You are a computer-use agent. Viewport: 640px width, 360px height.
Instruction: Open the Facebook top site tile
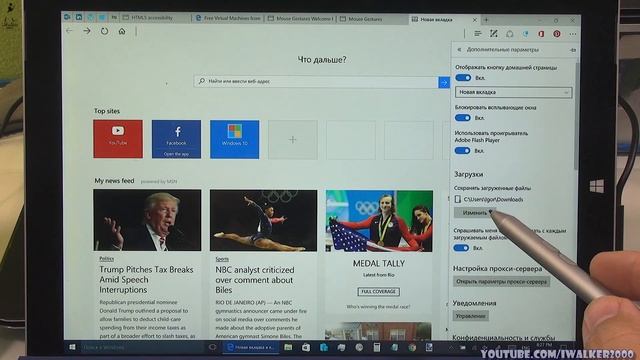tap(176, 139)
